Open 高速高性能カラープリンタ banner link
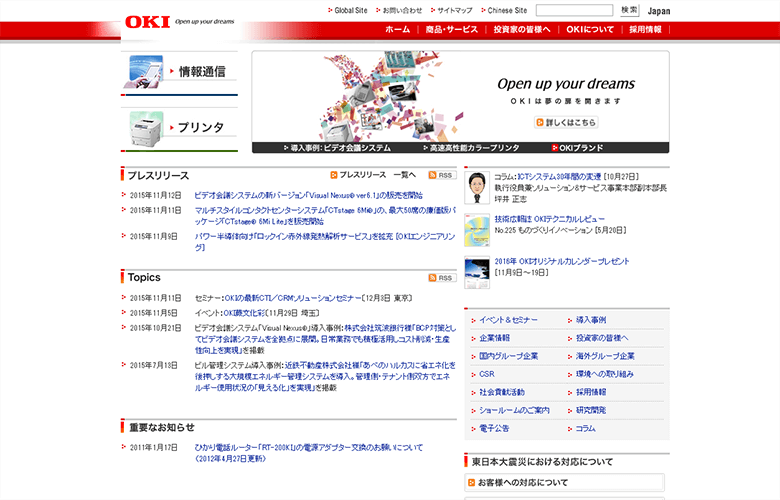This screenshot has height=500, width=780. click(x=471, y=148)
